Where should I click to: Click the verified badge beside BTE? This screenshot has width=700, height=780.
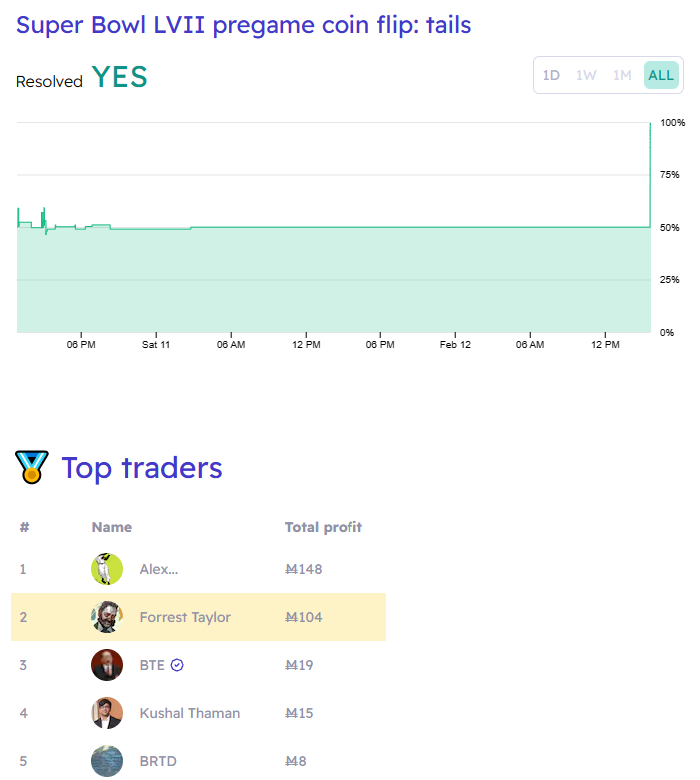pyautogui.click(x=177, y=665)
